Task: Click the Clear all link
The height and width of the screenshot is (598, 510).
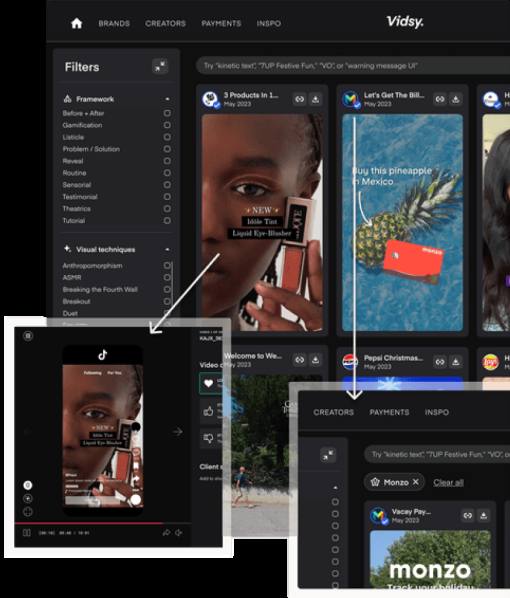Action: tap(449, 482)
